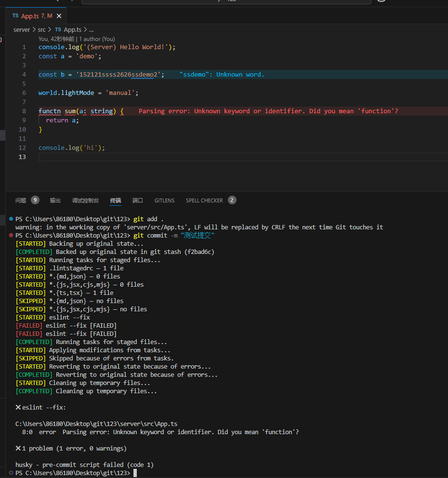Click the '1 author (You)' code lens
The width and height of the screenshot is (448, 478).
pyautogui.click(x=97, y=39)
